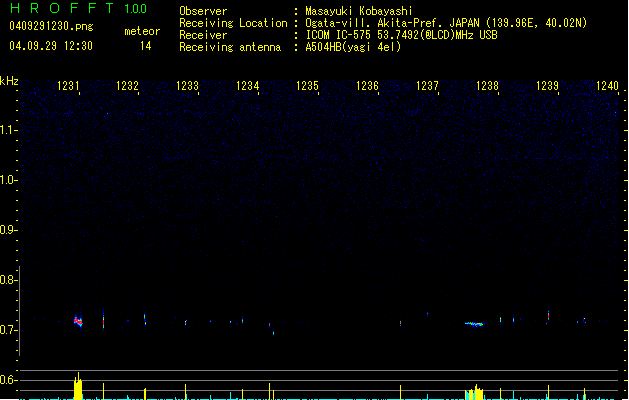Click the HROFFT program title
629x400 pixels.
click(62, 8)
